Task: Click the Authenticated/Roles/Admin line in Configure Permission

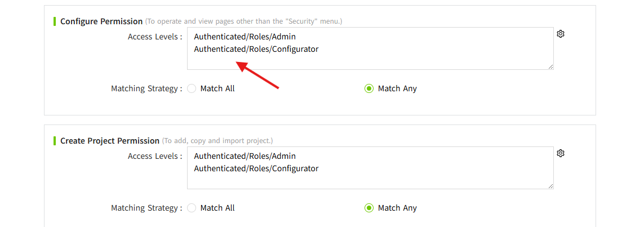Action: [245, 37]
